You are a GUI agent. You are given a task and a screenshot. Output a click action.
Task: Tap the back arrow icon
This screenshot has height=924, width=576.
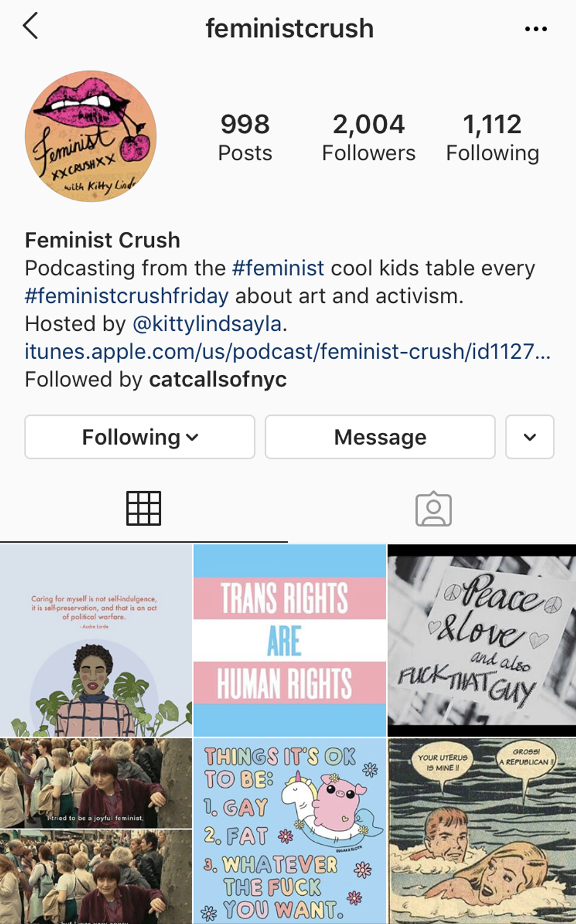pyautogui.click(x=31, y=26)
